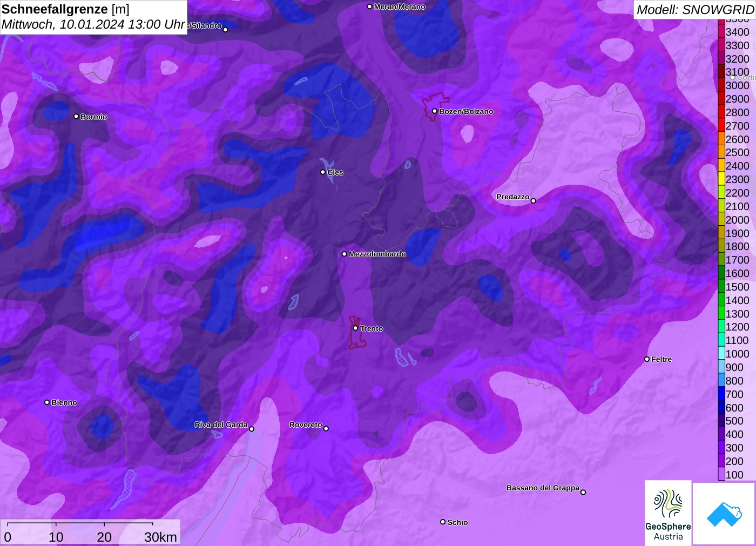
Task: Click the '500' legend value
Action: tap(734, 421)
